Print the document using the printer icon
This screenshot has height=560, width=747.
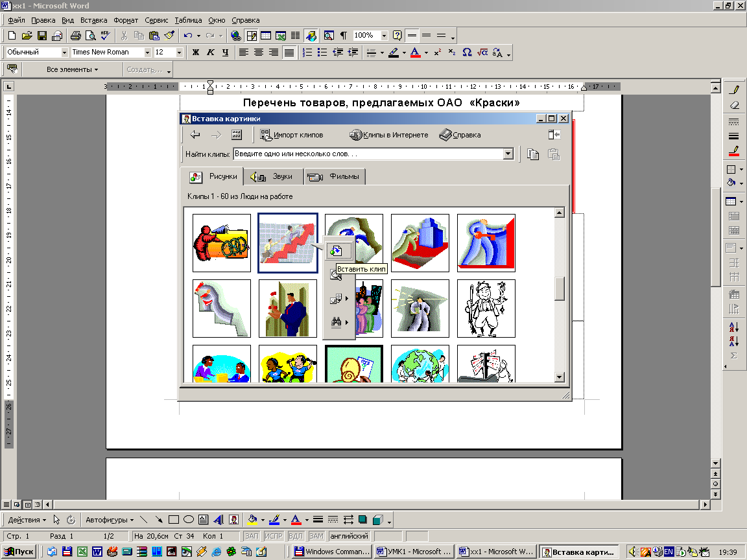(x=76, y=35)
